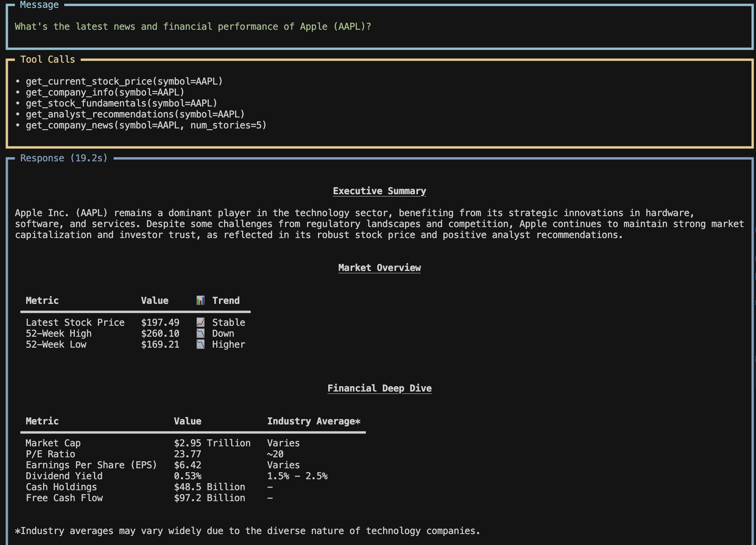Click the falling chart emoji beside Higher
This screenshot has height=545, width=756.
(x=200, y=344)
